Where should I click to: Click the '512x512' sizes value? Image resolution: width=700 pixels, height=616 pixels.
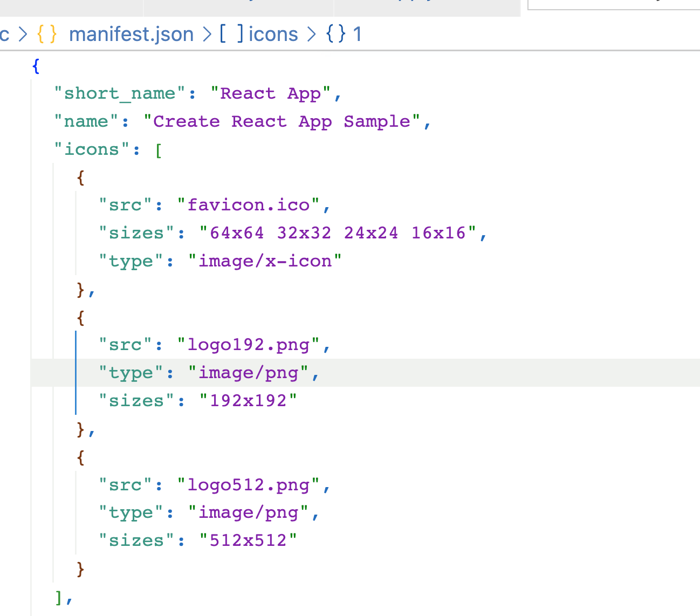click(x=248, y=540)
